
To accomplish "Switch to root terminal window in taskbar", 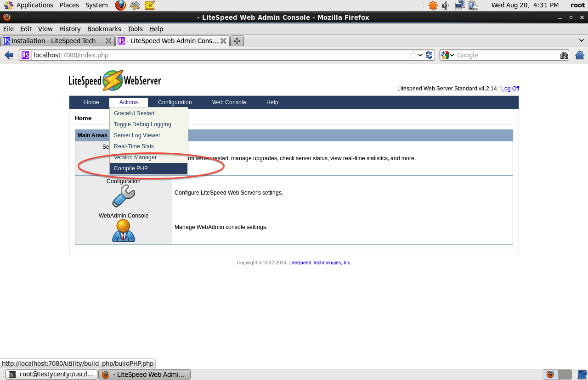I will pyautogui.click(x=51, y=374).
